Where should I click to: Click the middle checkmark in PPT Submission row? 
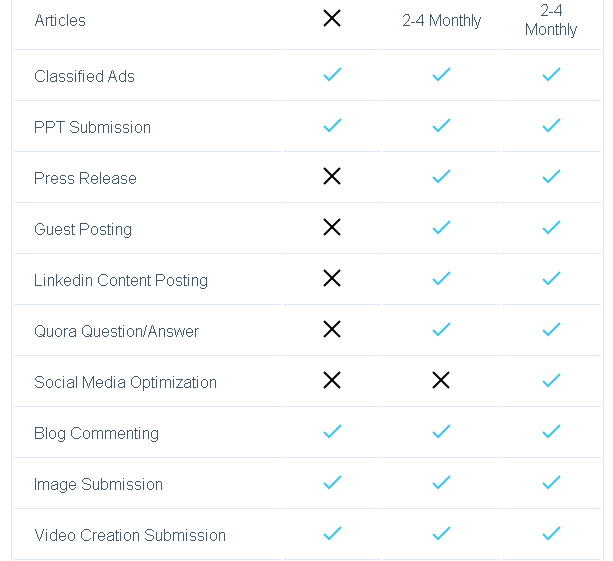pos(441,126)
